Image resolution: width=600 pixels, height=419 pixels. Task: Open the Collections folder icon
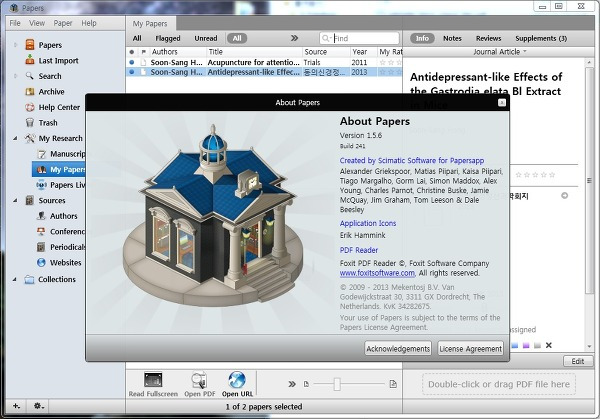click(29, 279)
